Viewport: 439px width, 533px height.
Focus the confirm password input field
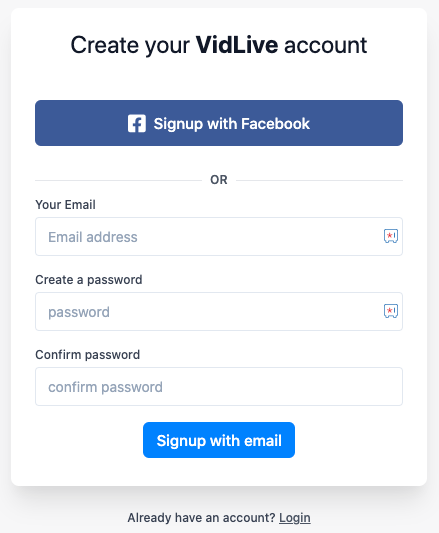tap(219, 386)
